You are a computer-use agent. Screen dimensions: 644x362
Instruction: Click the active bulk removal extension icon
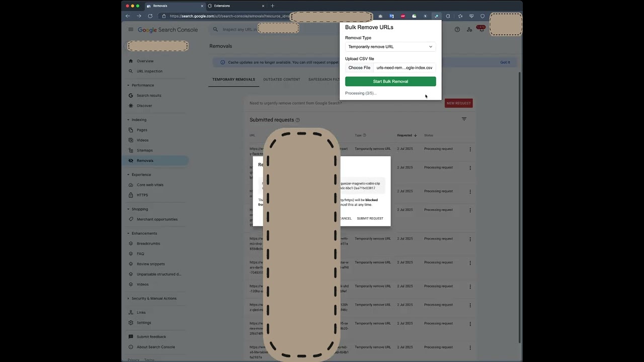pos(436,16)
